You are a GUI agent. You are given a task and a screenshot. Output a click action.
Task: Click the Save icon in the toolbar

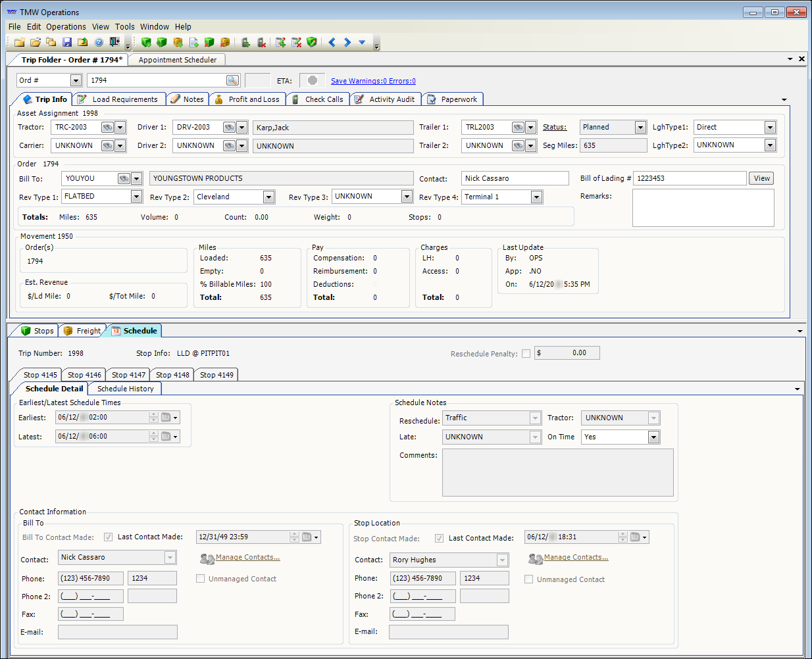coord(68,42)
